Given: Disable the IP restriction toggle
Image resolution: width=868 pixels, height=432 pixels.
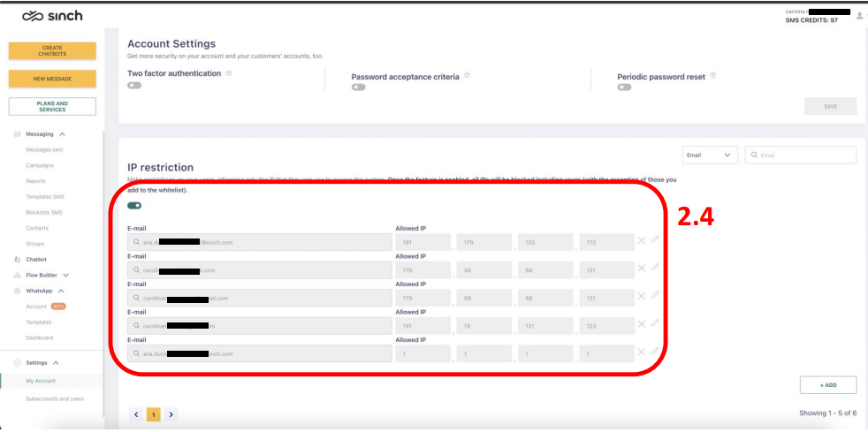Looking at the screenshot, I should coord(134,205).
